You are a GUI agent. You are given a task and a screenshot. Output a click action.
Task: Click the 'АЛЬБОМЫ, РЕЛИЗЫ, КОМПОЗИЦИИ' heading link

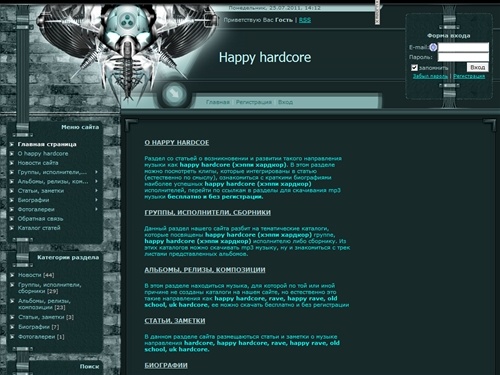coord(205,270)
